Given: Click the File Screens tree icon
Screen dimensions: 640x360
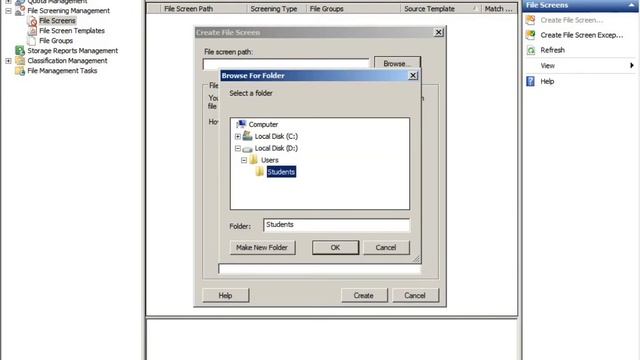Looking at the screenshot, I should [x=32, y=21].
